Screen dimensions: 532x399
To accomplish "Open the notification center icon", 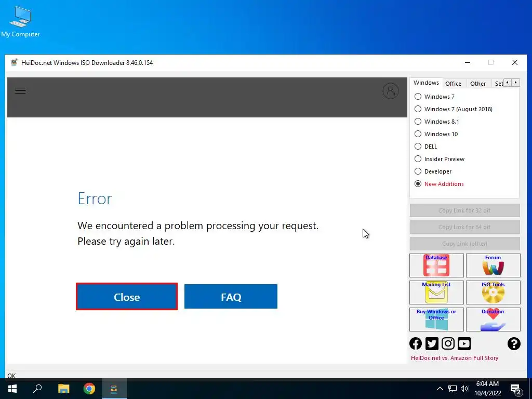I will pos(516,390).
